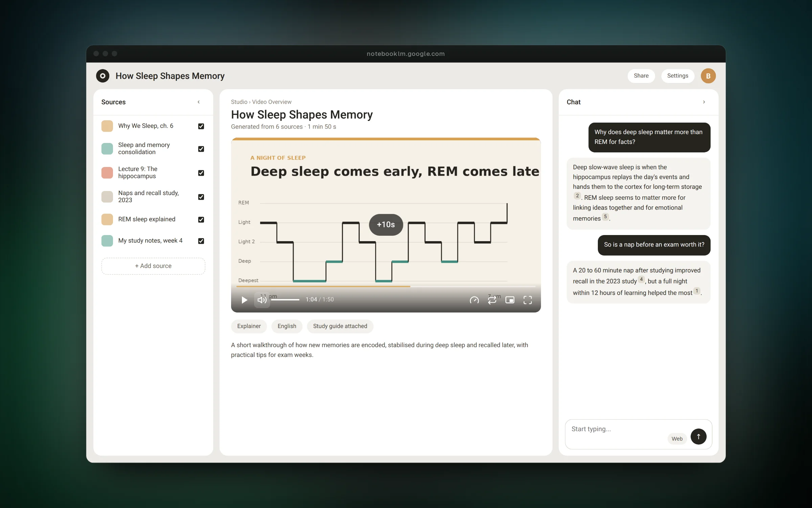Image resolution: width=812 pixels, height=508 pixels.
Task: Click the My study notes source icon
Action: [107, 241]
